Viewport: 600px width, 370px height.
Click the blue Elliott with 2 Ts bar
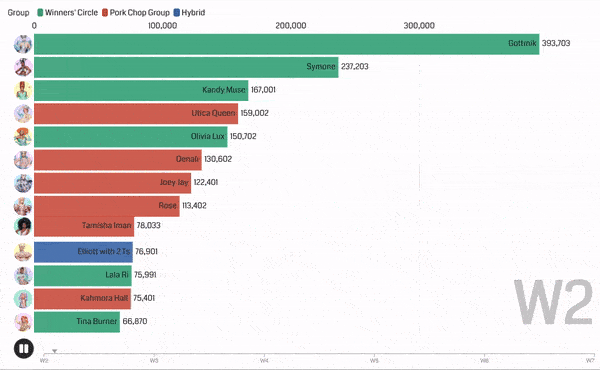point(83,252)
